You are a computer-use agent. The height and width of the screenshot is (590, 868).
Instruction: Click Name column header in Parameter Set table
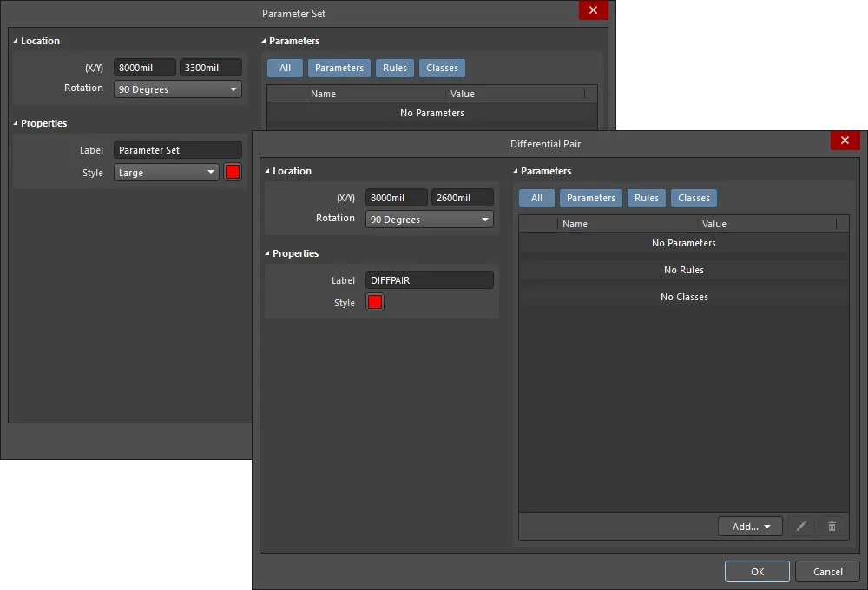point(376,94)
